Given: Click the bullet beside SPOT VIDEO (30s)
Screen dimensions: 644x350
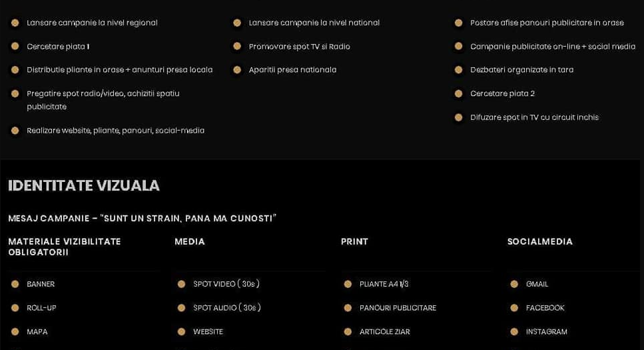Looking at the screenshot, I should (181, 284).
